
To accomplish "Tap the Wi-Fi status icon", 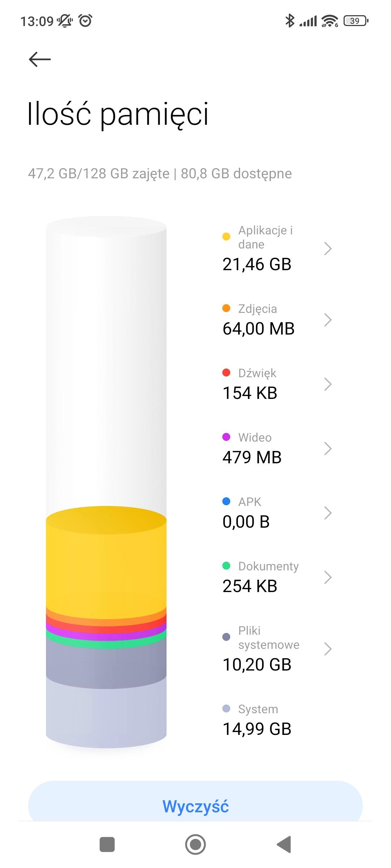I will (329, 21).
